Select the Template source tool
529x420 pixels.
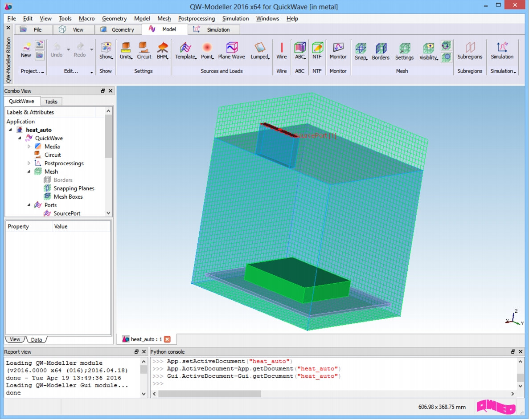(185, 51)
